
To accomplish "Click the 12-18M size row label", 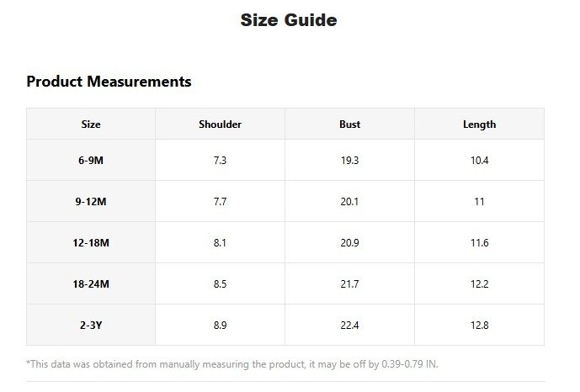I will (x=91, y=243).
